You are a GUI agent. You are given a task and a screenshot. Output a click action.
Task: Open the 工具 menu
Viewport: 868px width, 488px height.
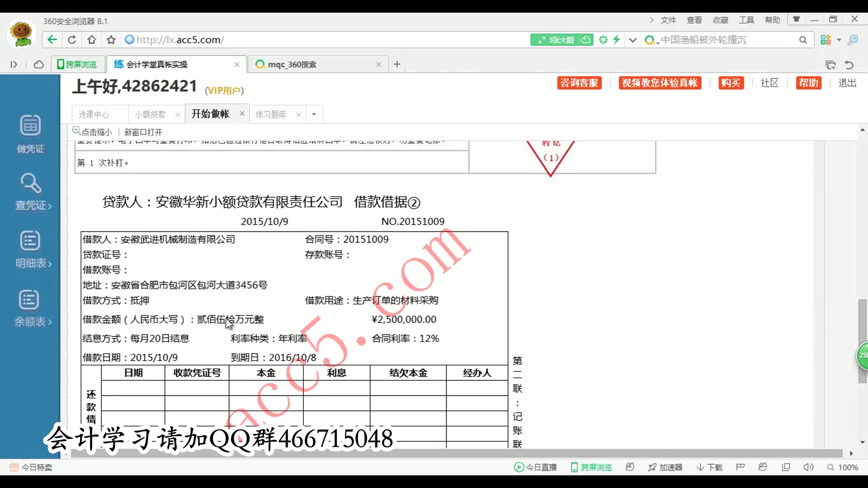pos(746,20)
